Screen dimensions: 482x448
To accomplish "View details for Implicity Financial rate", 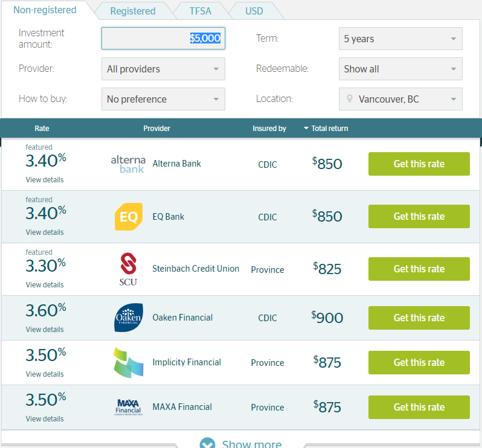I will [45, 374].
